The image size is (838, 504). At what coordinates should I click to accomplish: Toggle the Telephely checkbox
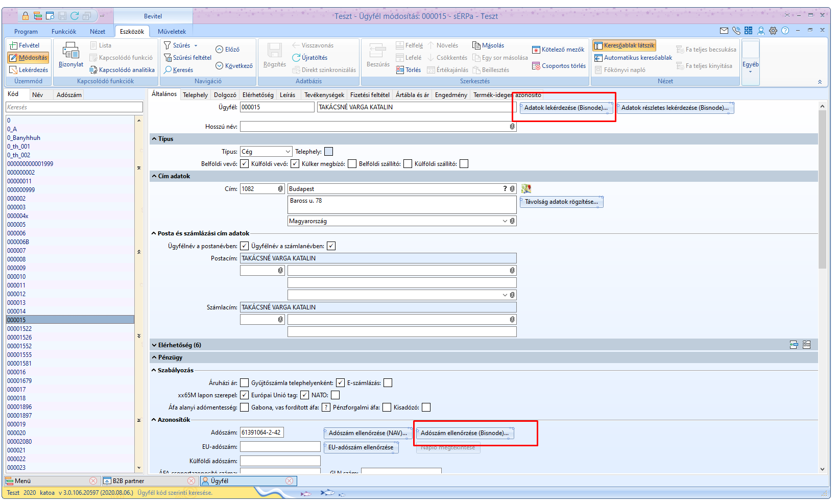pos(328,152)
